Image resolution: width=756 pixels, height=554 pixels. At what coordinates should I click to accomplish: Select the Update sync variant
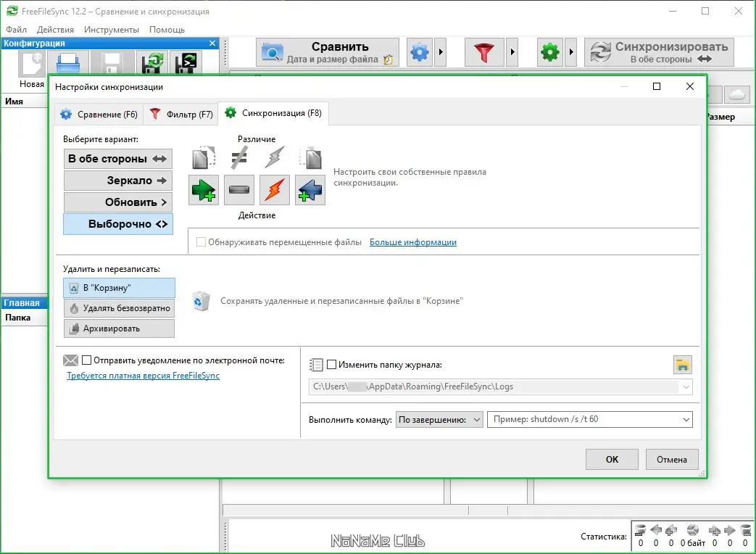pyautogui.click(x=118, y=202)
